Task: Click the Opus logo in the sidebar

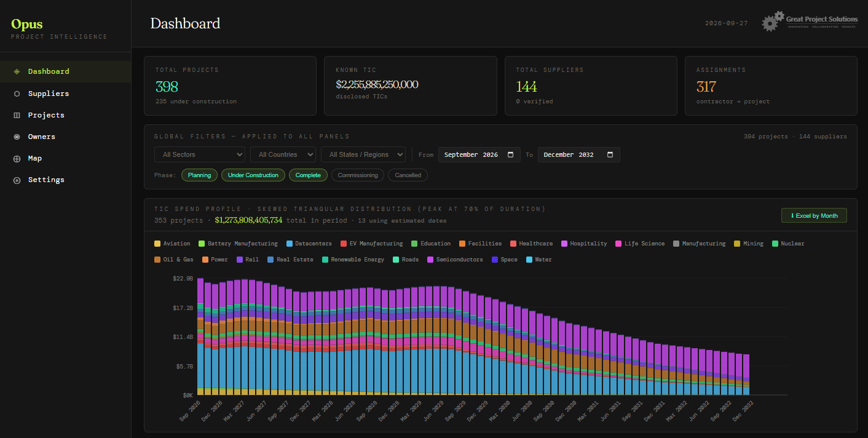Action: pos(27,25)
